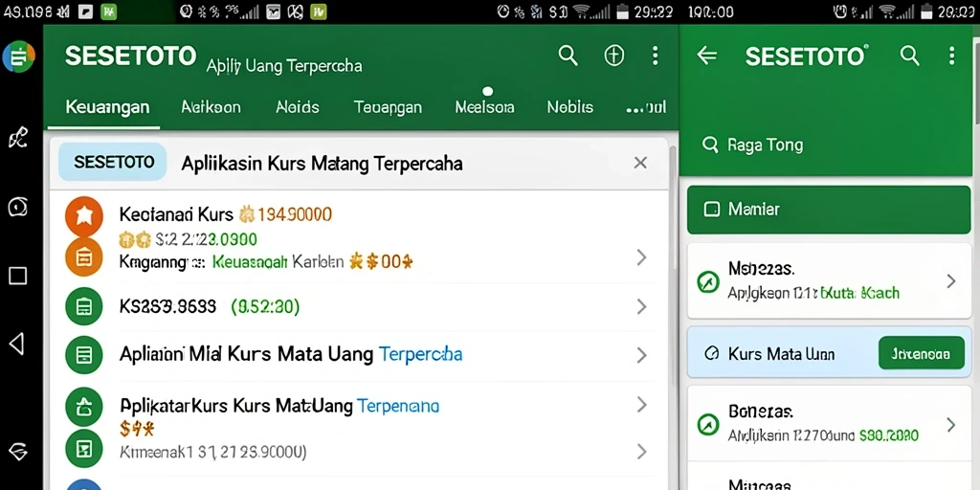Select the KS2S9.8683 value text
Image resolution: width=980 pixels, height=490 pixels.
167,306
